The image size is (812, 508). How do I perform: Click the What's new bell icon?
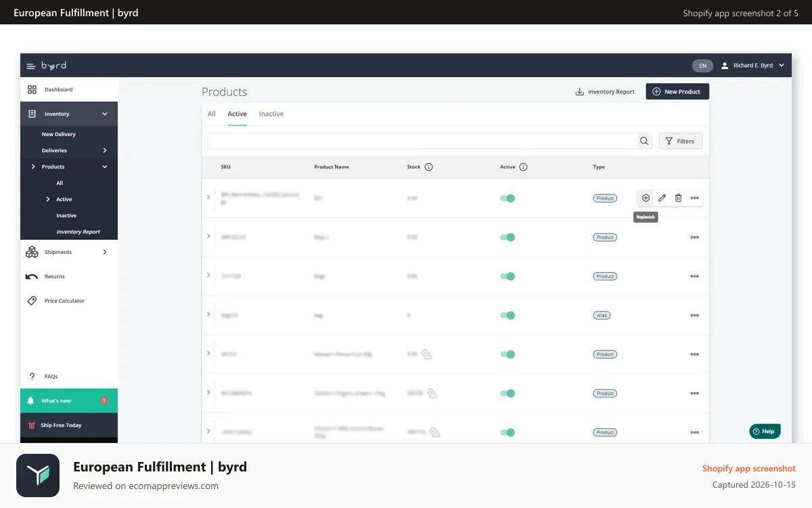[30, 401]
